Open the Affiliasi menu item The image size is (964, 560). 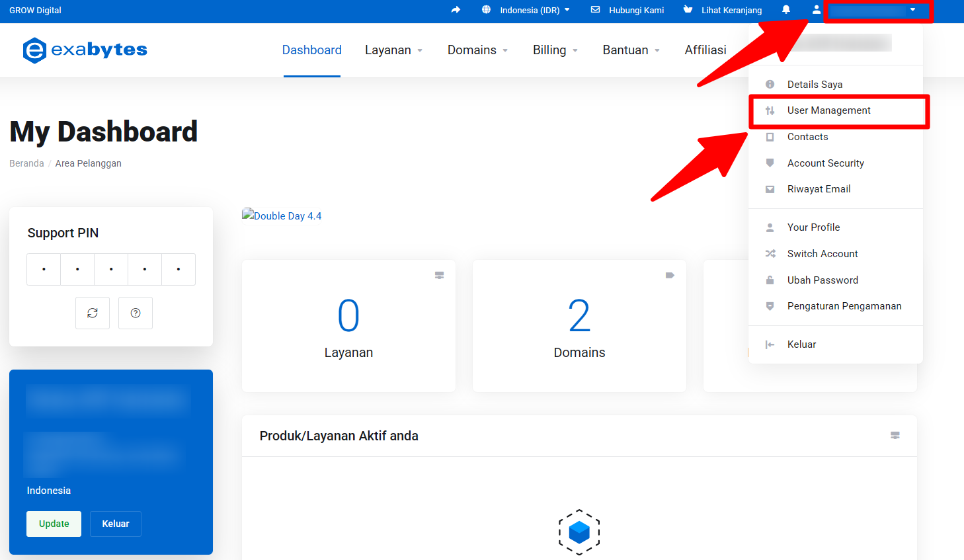[x=705, y=50]
